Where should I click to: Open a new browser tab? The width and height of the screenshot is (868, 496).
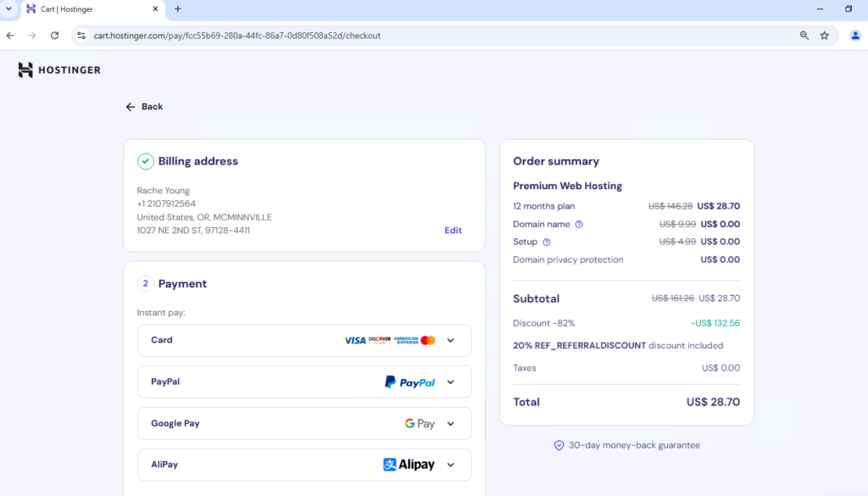pyautogui.click(x=177, y=9)
